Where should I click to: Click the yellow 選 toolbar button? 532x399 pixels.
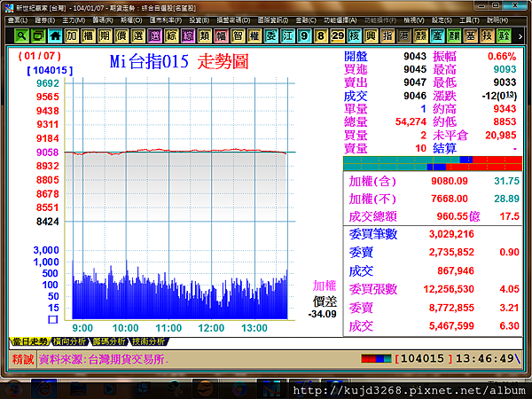pyautogui.click(x=138, y=35)
